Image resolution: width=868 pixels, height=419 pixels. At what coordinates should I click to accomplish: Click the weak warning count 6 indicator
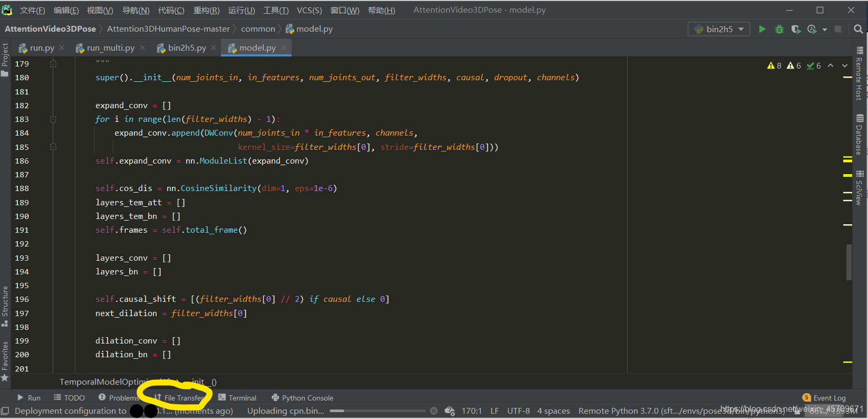click(x=794, y=65)
